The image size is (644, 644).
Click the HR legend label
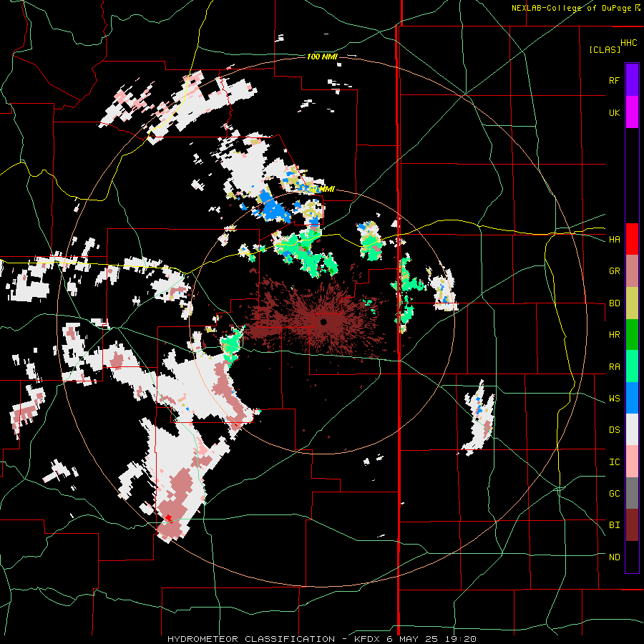(x=614, y=335)
